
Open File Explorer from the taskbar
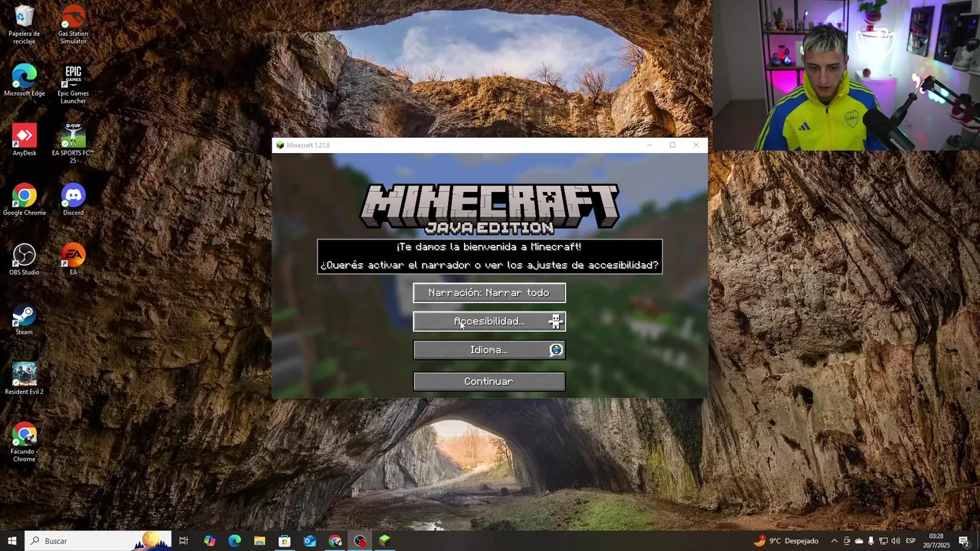[260, 541]
